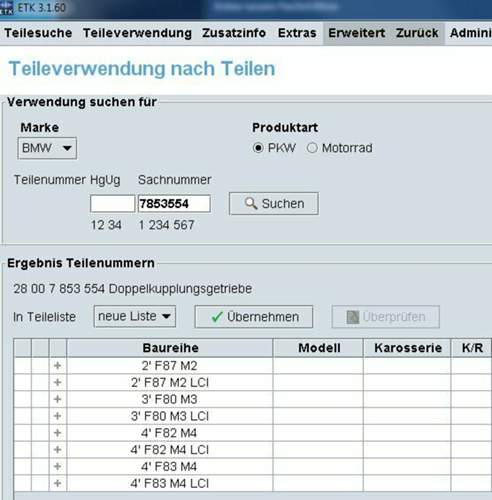Open the Erweitert menu
Viewport: 492px width, 500px height.
[x=356, y=33]
